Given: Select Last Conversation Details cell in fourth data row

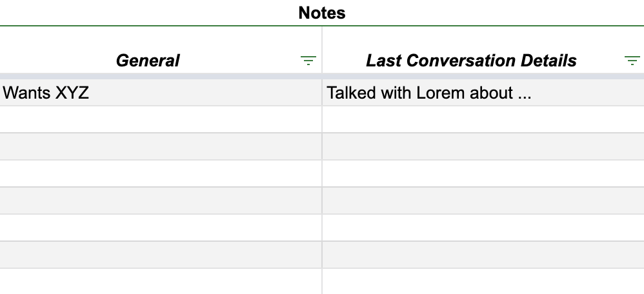Looking at the screenshot, I should click(x=483, y=174).
